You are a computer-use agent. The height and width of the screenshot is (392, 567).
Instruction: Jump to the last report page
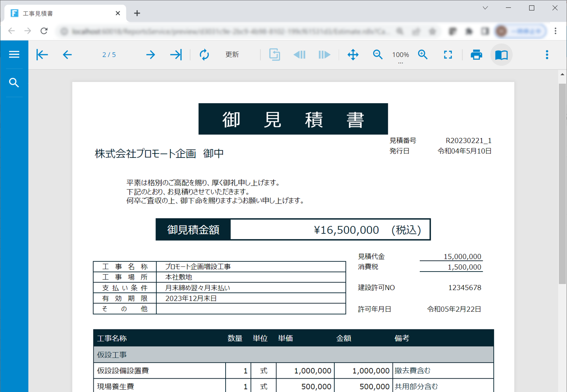pos(176,55)
